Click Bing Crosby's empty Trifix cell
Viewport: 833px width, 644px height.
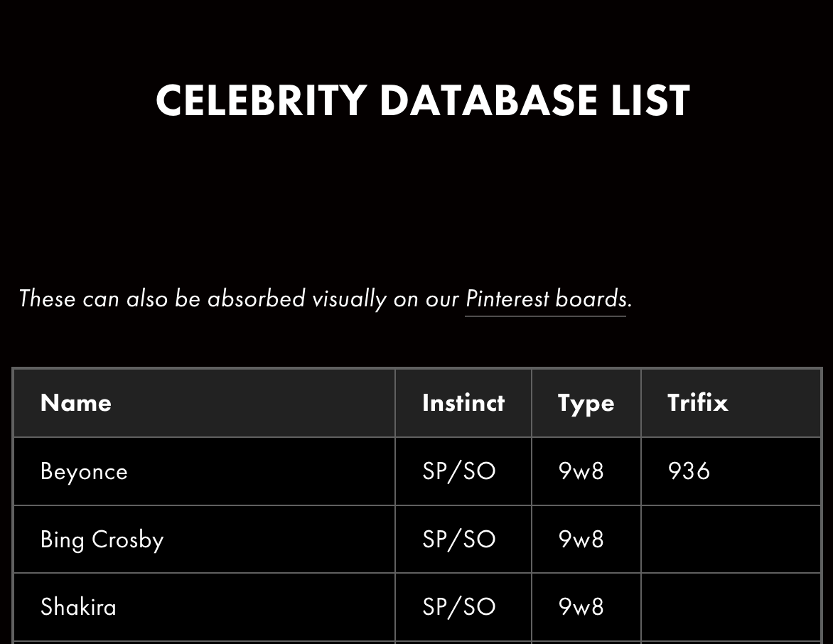731,540
